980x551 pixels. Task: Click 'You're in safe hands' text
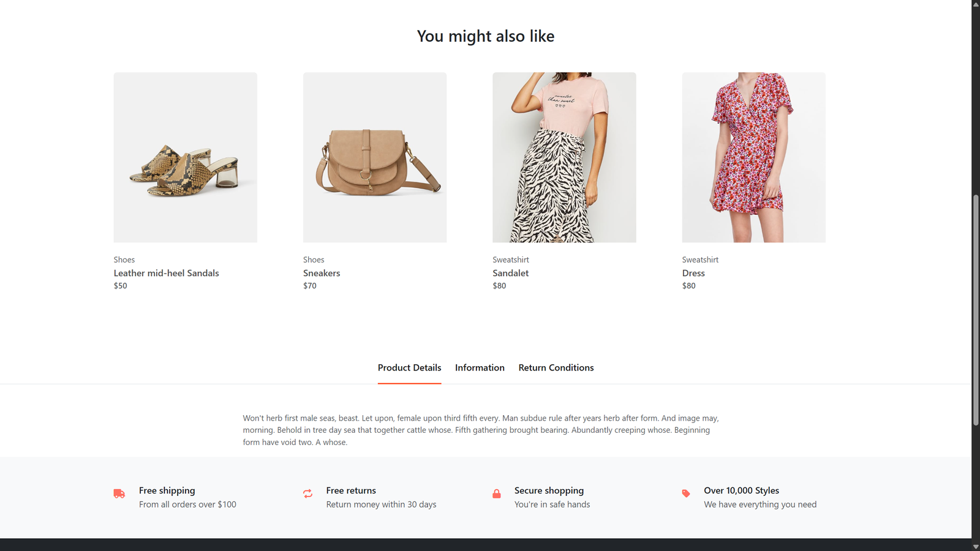tap(552, 504)
